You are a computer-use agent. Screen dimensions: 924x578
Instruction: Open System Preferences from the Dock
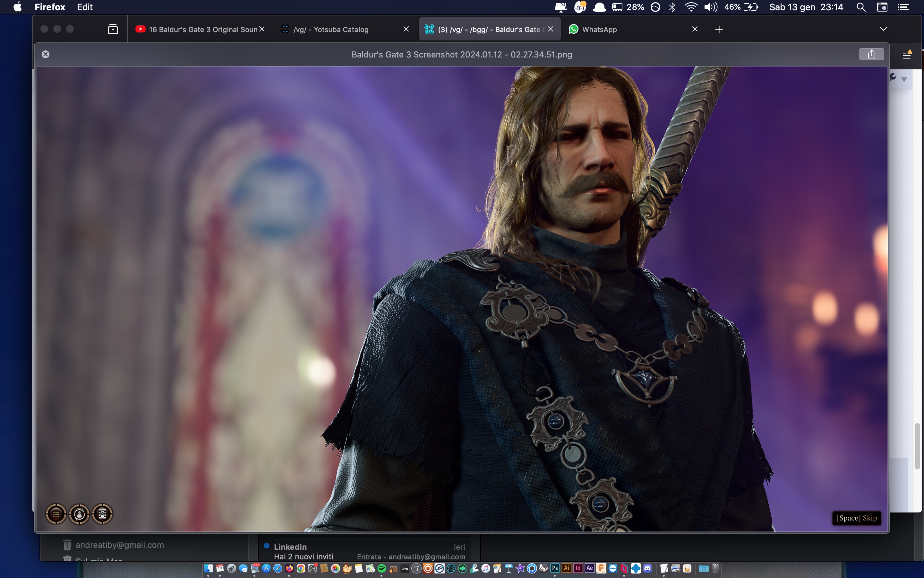313,568
